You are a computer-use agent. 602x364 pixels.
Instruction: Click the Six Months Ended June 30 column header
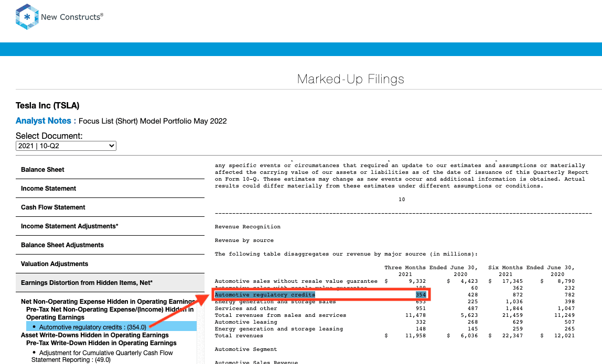coord(531,267)
